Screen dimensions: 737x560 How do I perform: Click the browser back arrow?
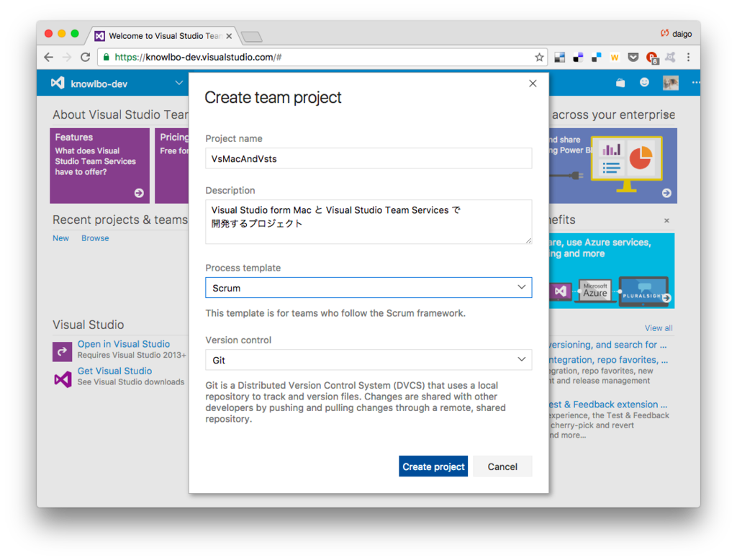pyautogui.click(x=48, y=58)
